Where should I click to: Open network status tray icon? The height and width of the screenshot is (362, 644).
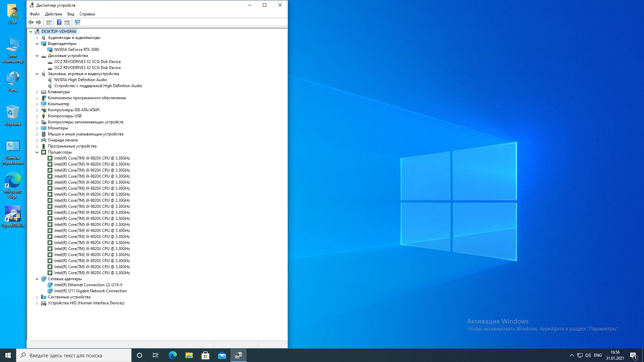[x=580, y=355]
